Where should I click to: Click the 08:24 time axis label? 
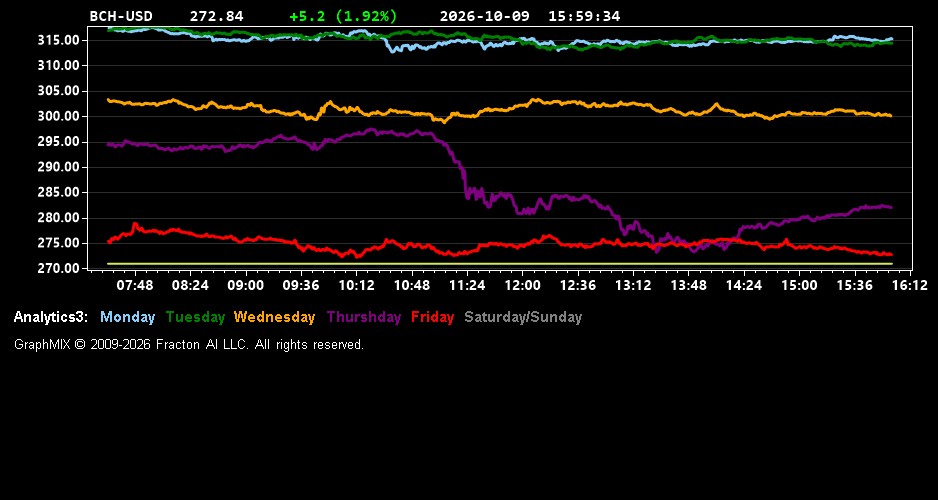tap(190, 285)
